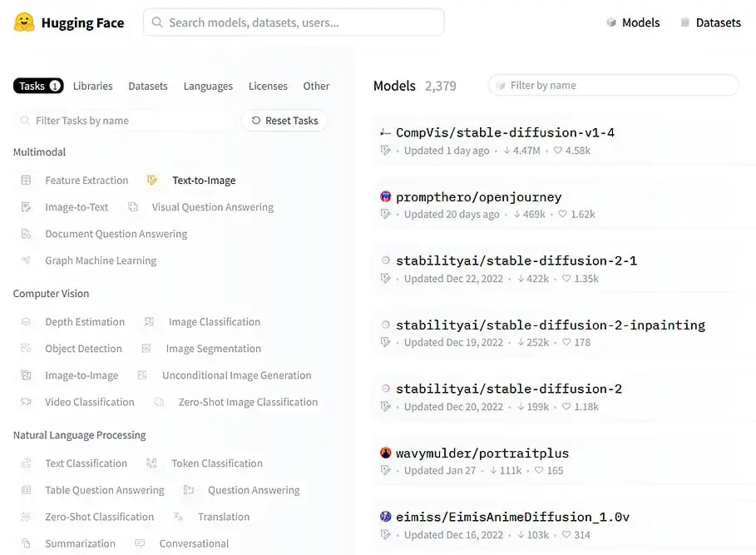Open wavymulder/portraitplus model page
The image size is (756, 555).
tap(482, 453)
